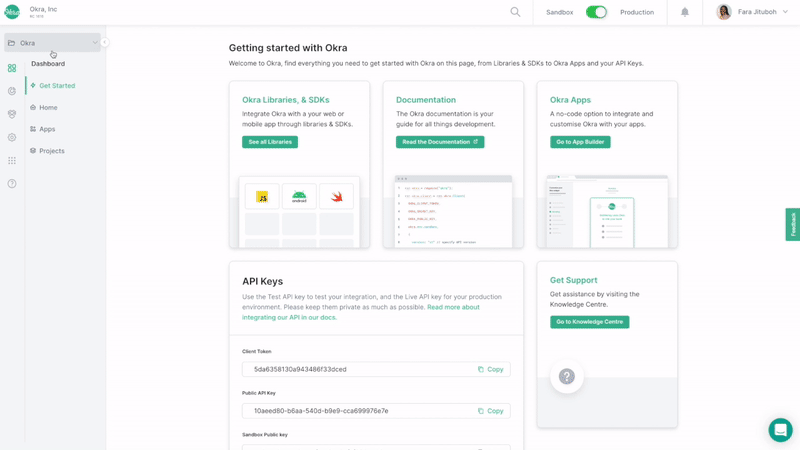Click the Sandbox label
Viewport: 800px width, 450px height.
[560, 12]
